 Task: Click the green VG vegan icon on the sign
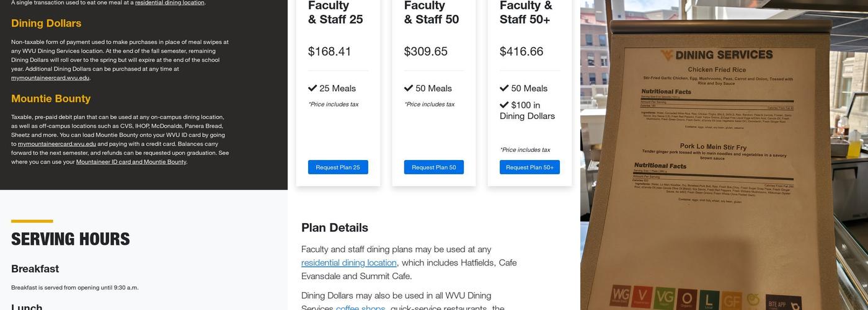tap(665, 298)
